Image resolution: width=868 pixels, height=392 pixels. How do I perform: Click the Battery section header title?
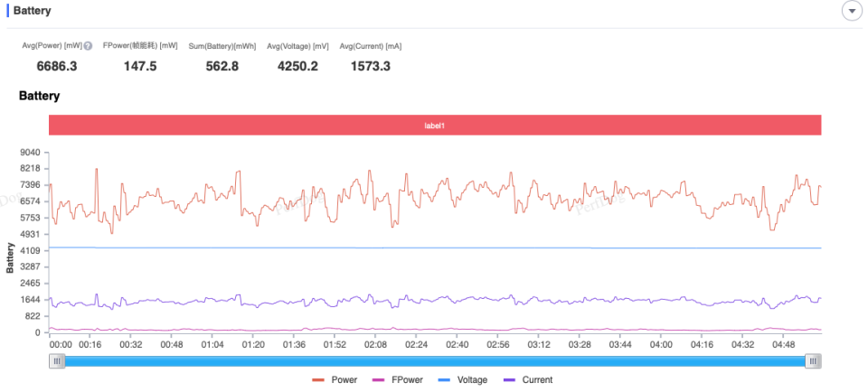(x=33, y=11)
